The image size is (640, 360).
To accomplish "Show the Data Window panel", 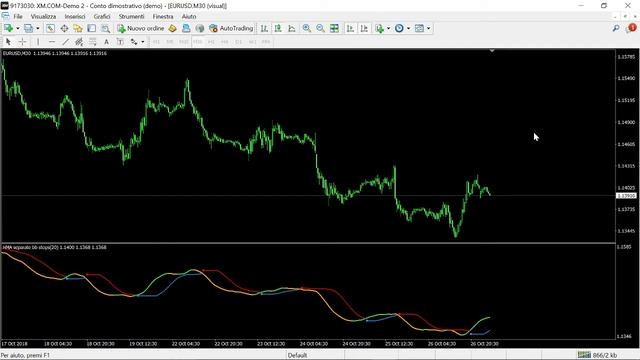I will click(64, 28).
